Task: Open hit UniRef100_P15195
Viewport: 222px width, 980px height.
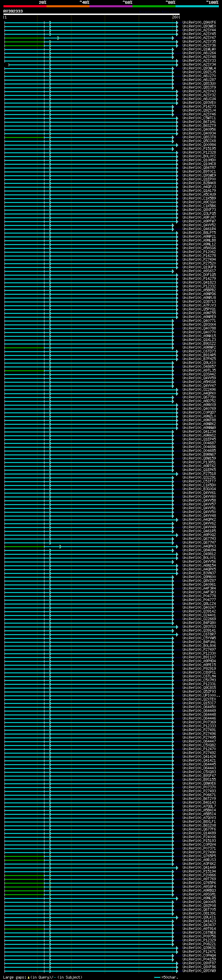Action: pyautogui.click(x=199, y=149)
